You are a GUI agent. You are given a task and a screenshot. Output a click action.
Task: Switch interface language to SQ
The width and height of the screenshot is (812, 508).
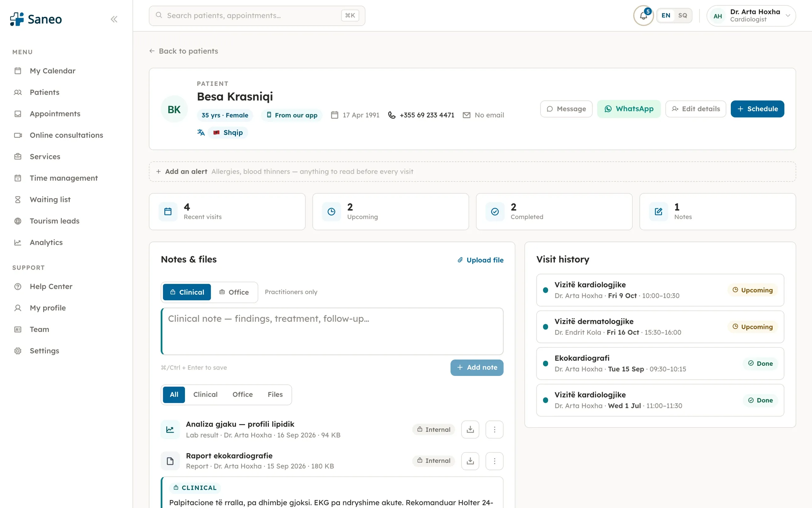pyautogui.click(x=683, y=16)
